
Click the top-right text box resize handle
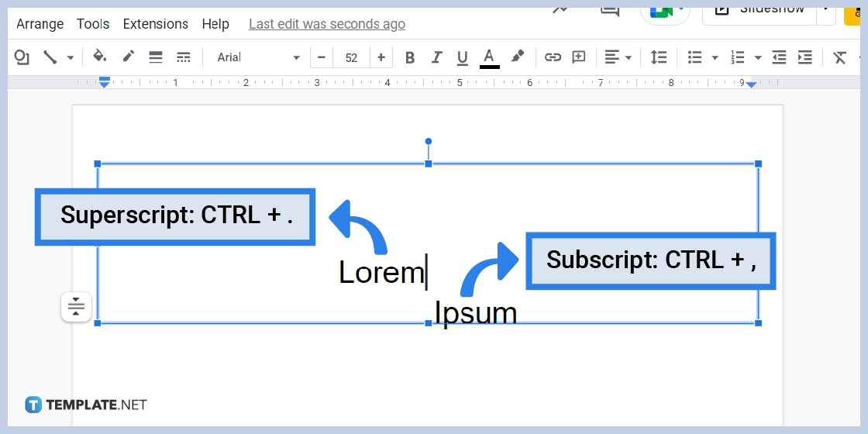pyautogui.click(x=759, y=164)
